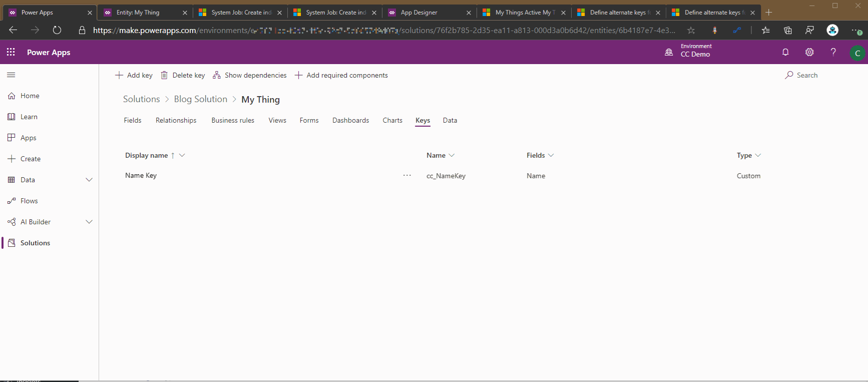Click the search magnifier icon

click(x=789, y=75)
